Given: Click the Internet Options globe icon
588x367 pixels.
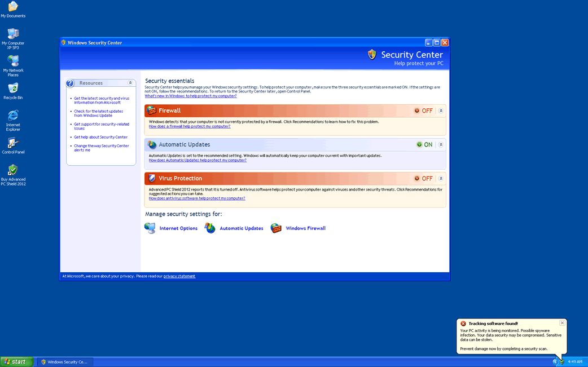Looking at the screenshot, I should [x=150, y=228].
